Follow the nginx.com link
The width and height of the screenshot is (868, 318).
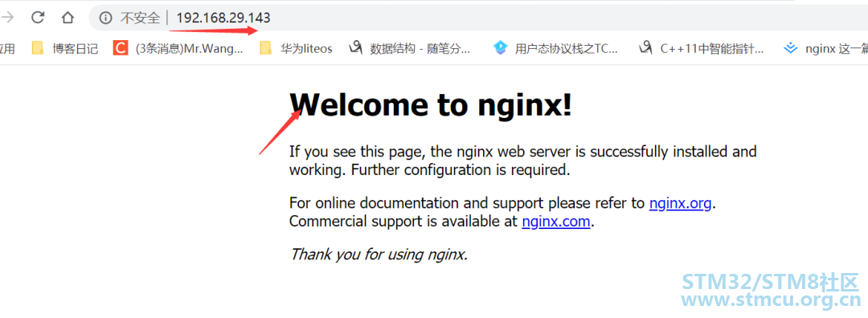pos(556,222)
